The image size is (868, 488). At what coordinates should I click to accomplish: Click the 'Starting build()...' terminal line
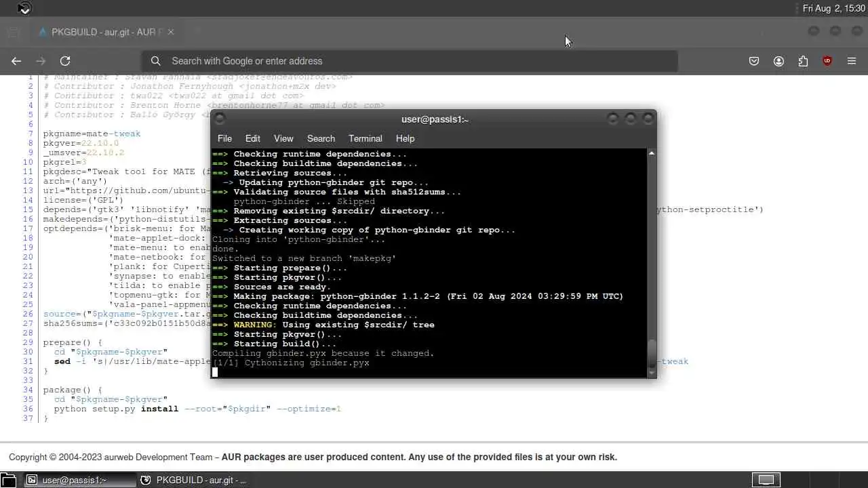point(274,344)
